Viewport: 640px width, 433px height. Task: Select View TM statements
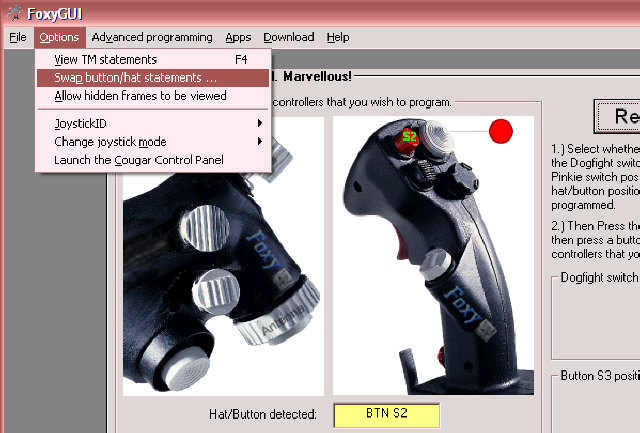click(153, 60)
